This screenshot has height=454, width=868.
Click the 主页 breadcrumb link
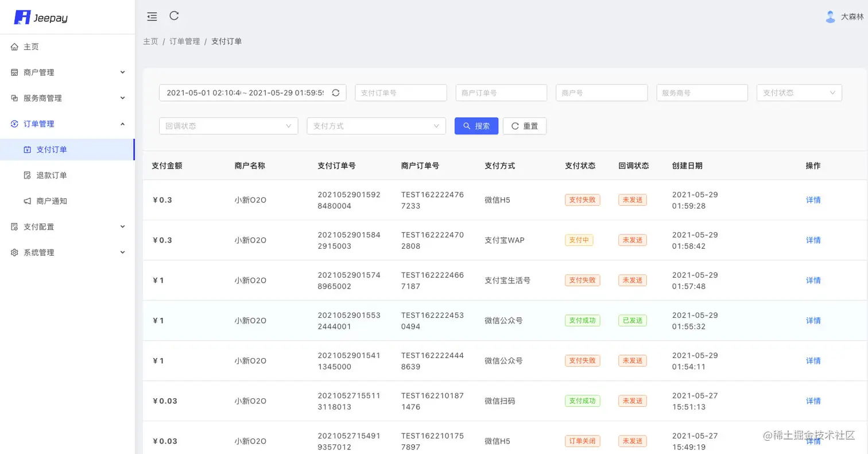click(x=150, y=41)
